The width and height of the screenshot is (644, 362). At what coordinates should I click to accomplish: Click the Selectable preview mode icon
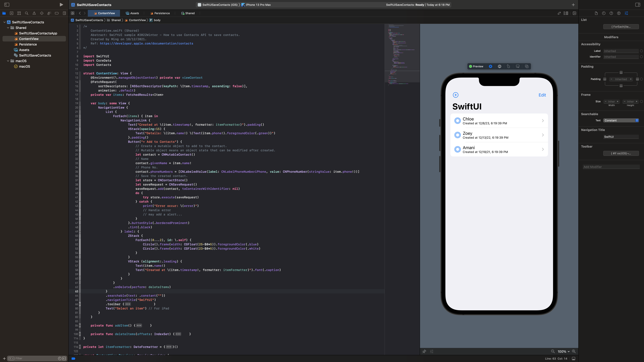pyautogui.click(x=499, y=66)
